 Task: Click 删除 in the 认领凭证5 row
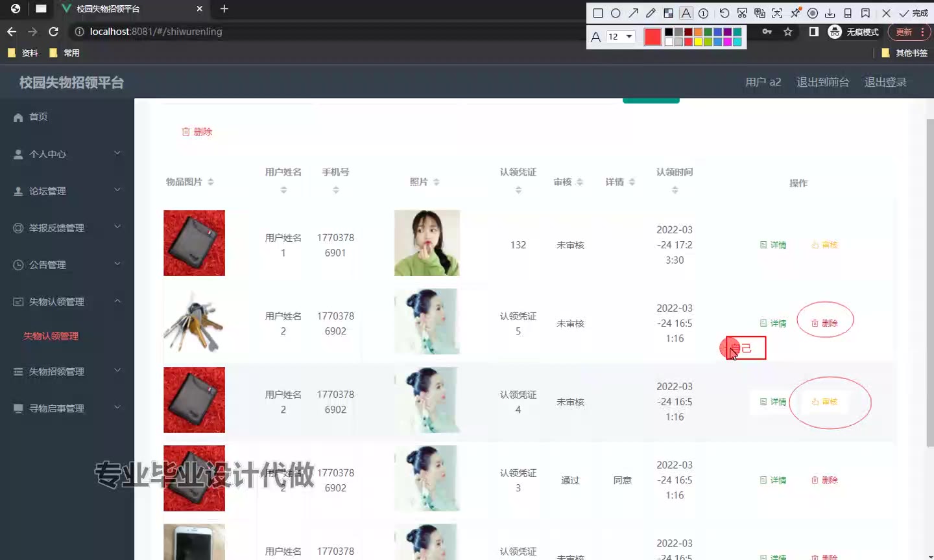point(824,323)
